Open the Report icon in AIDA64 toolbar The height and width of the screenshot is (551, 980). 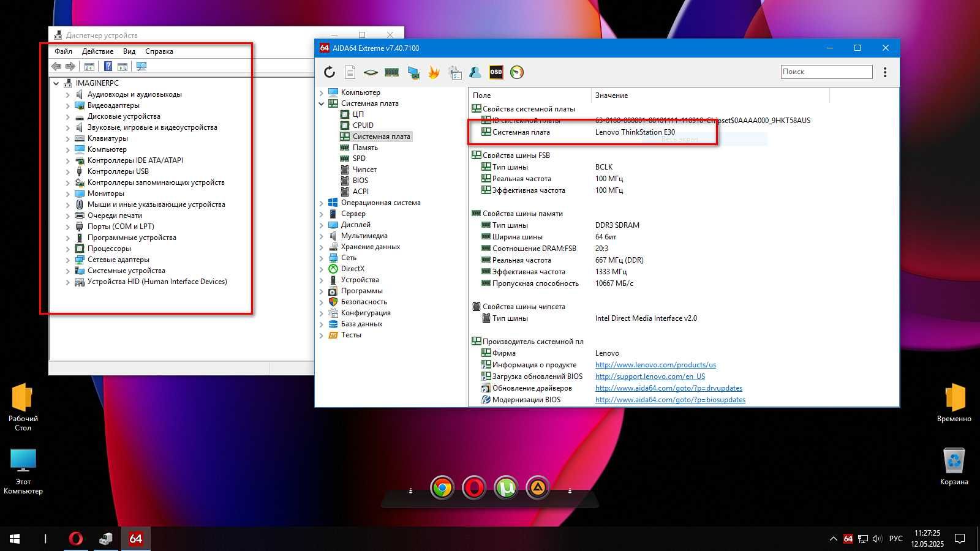[350, 73]
